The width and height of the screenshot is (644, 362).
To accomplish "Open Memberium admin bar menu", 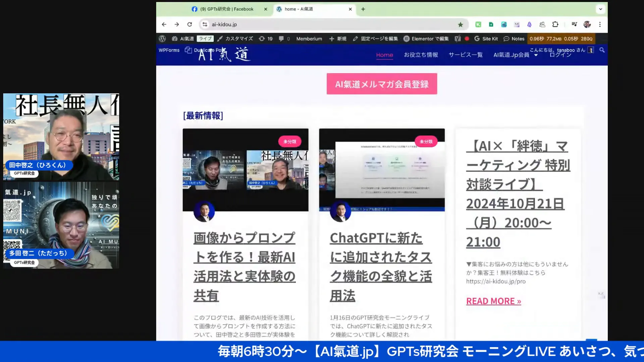I will (309, 39).
